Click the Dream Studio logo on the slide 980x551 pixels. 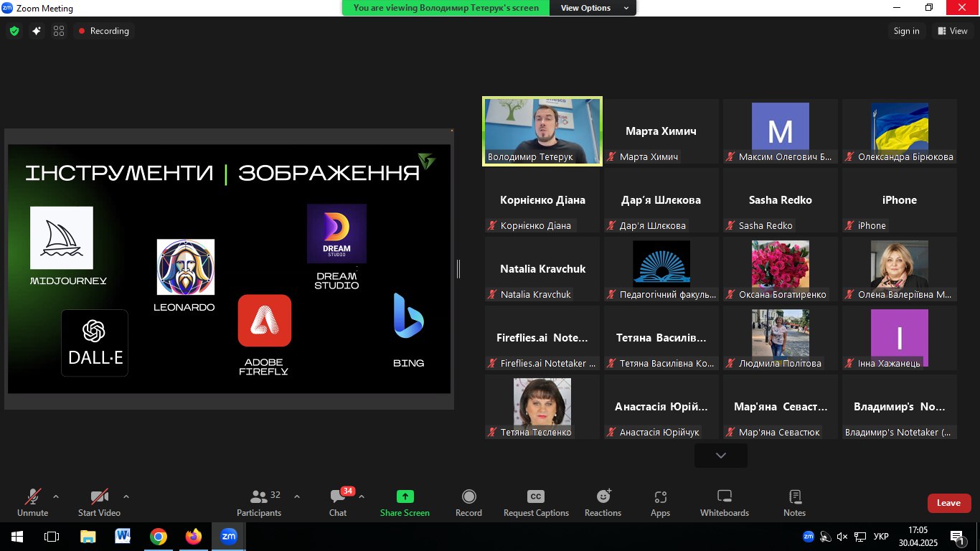(336, 233)
